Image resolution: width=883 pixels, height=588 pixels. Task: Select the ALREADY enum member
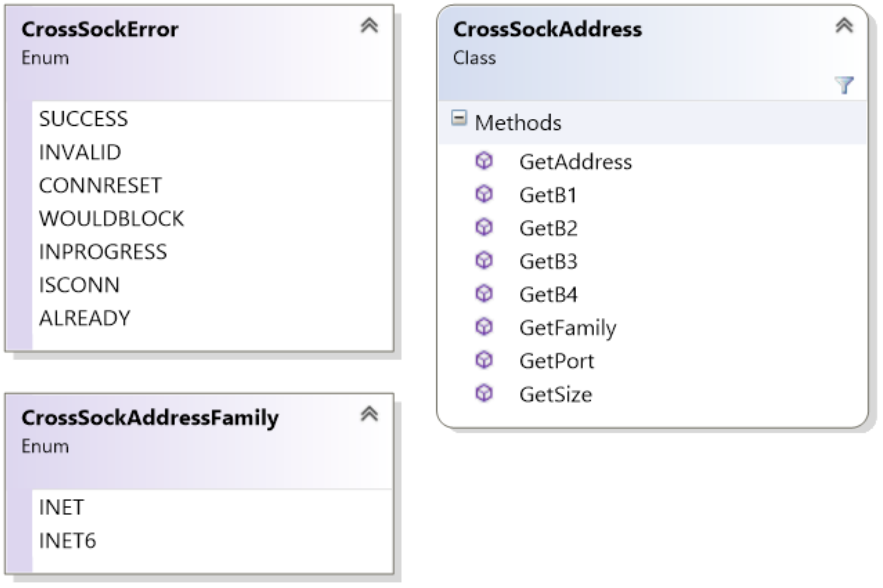[84, 318]
